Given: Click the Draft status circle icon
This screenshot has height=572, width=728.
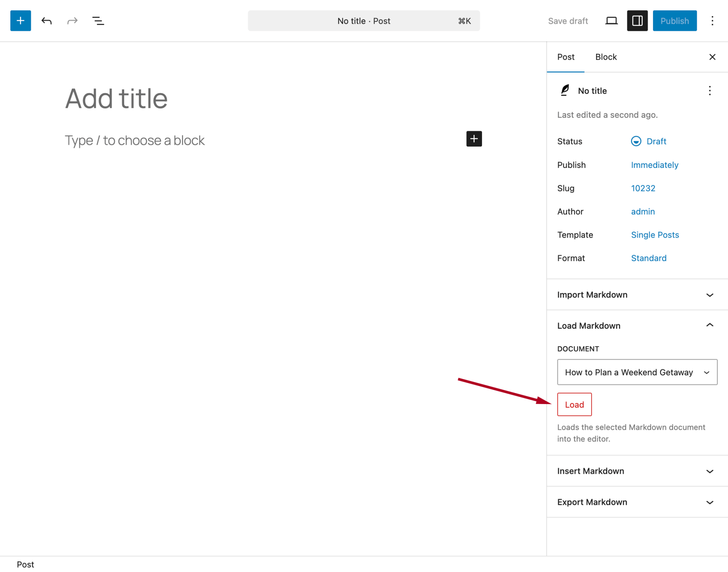Looking at the screenshot, I should tap(636, 141).
